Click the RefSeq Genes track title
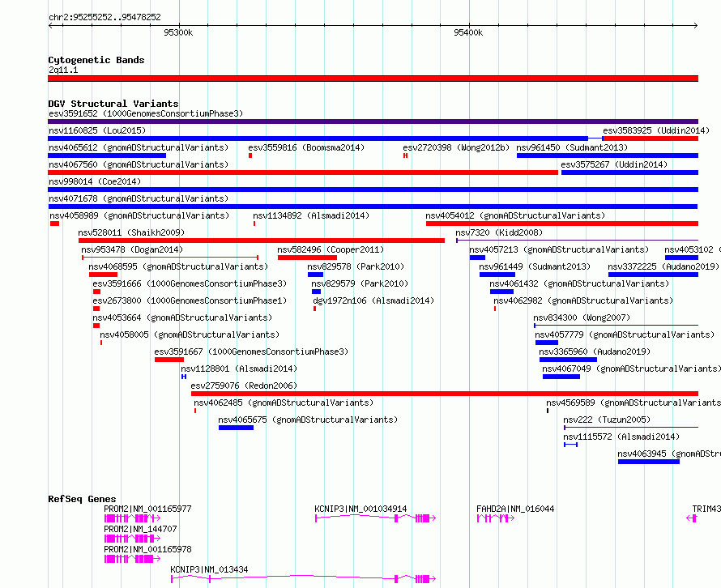Image resolution: width=721 pixels, height=588 pixels. coord(82,499)
